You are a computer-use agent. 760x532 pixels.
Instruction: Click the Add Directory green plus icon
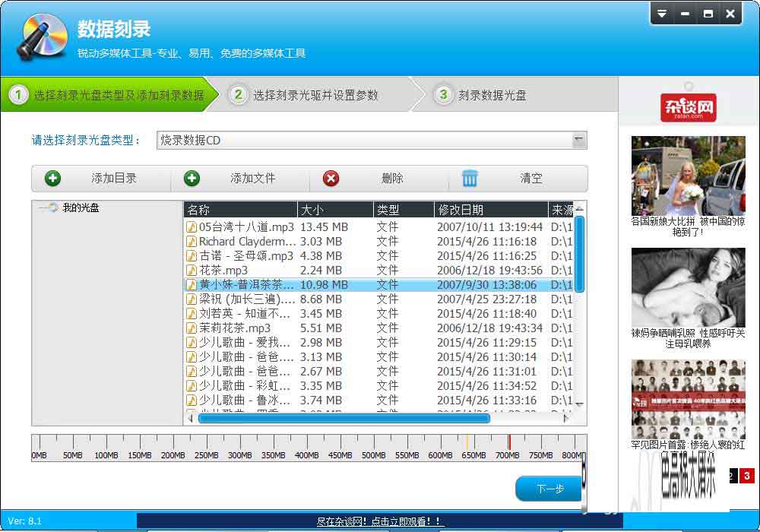(x=52, y=179)
